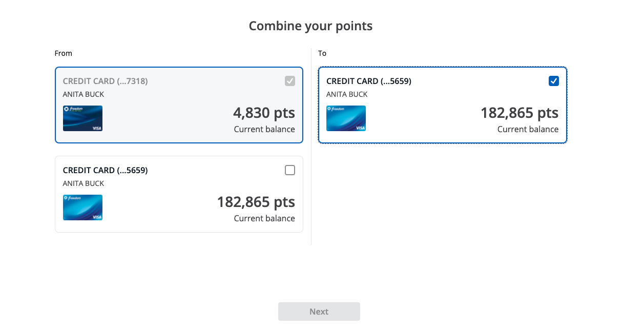Screen dimensions: 644x333
Task: Click the To column label
Action: click(322, 53)
